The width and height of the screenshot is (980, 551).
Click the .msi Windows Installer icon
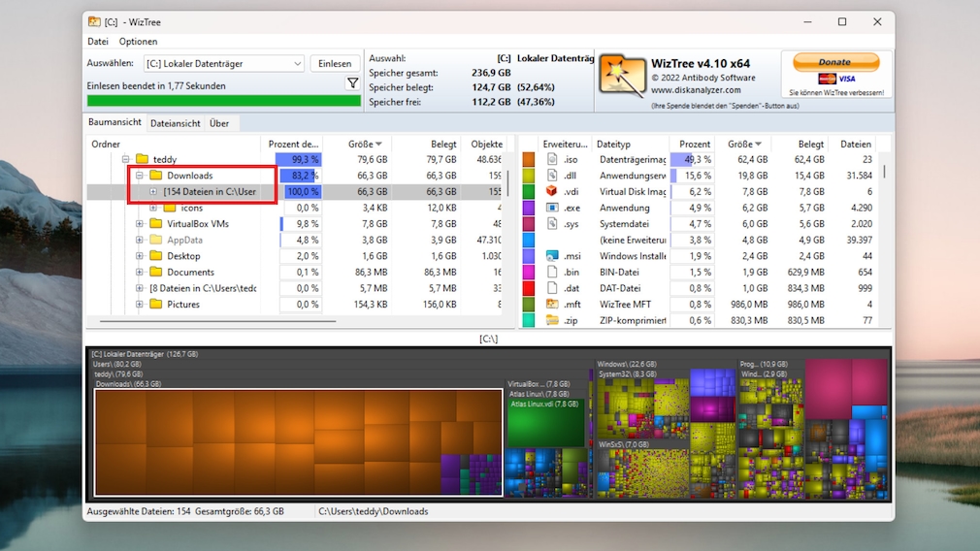(551, 256)
